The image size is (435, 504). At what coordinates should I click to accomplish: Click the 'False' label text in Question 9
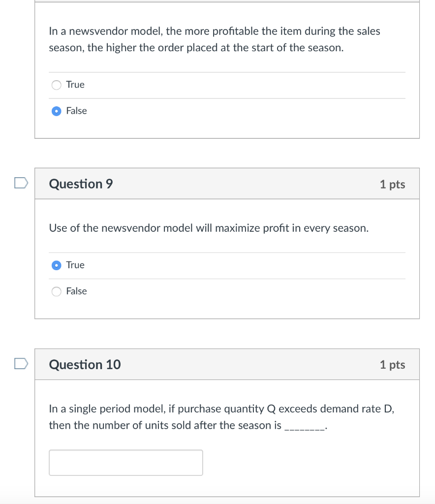click(x=76, y=291)
